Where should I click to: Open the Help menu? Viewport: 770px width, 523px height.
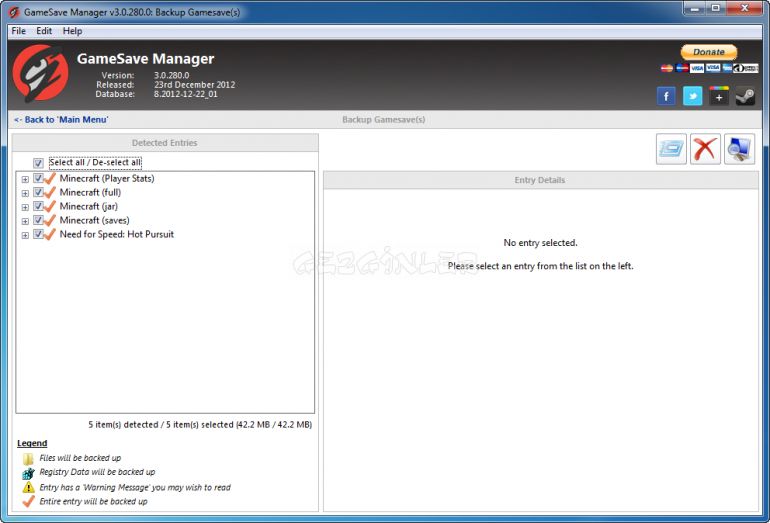coord(72,31)
